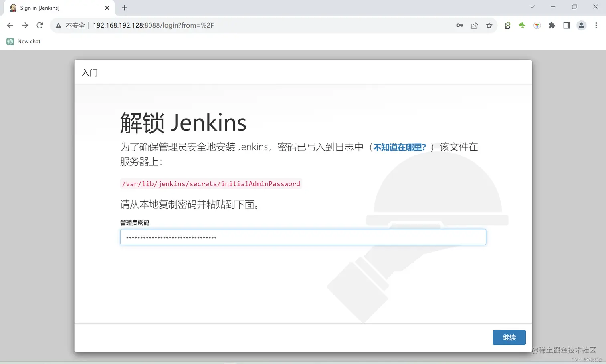Screen dimensions: 606x364
Task: Open the Chrome three-dot menu
Action: [x=596, y=25]
